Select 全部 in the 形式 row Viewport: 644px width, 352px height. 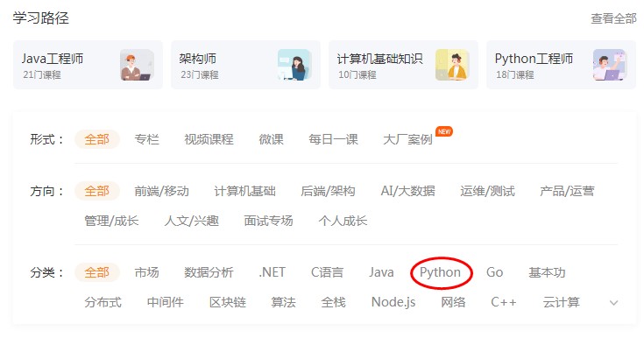[97, 139]
